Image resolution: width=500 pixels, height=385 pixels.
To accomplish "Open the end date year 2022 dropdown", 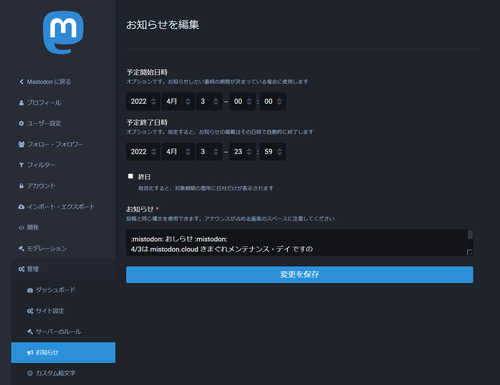I will point(143,152).
